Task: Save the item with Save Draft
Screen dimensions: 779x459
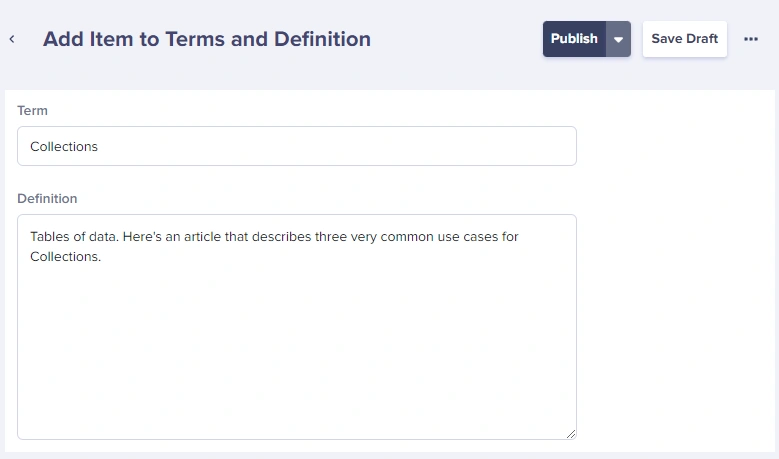Action: pos(685,39)
